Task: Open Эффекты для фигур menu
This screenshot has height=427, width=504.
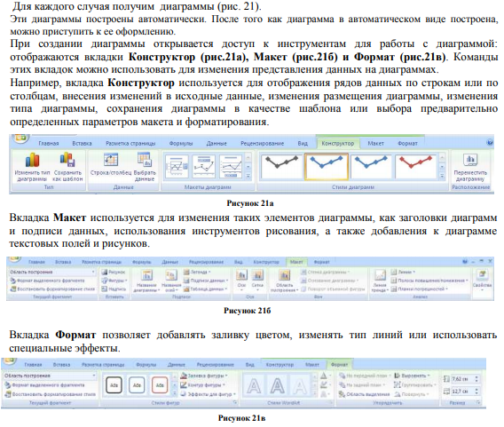Action: tap(209, 394)
